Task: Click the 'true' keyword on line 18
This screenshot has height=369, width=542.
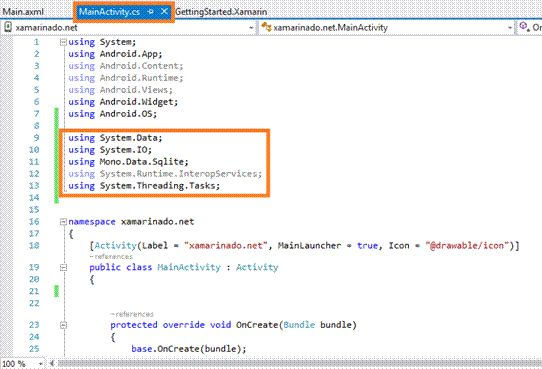Action: point(367,246)
